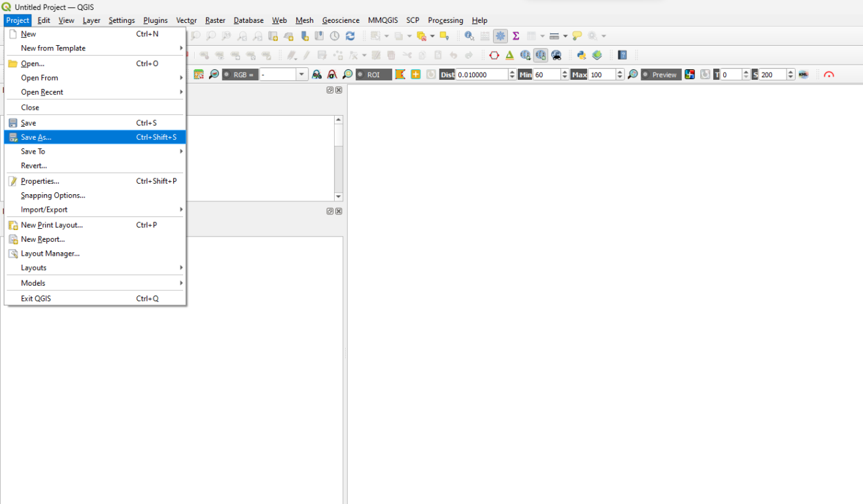Refresh the map canvas

coord(350,36)
